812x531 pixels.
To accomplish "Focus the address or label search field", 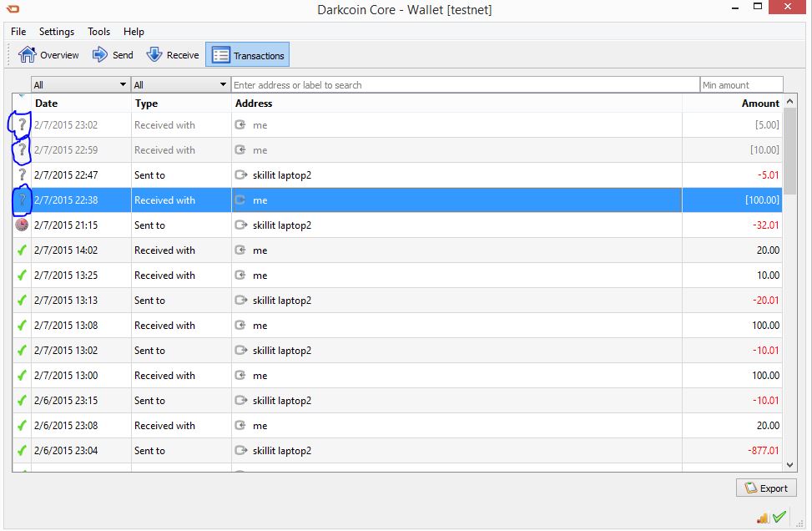I will tap(465, 84).
